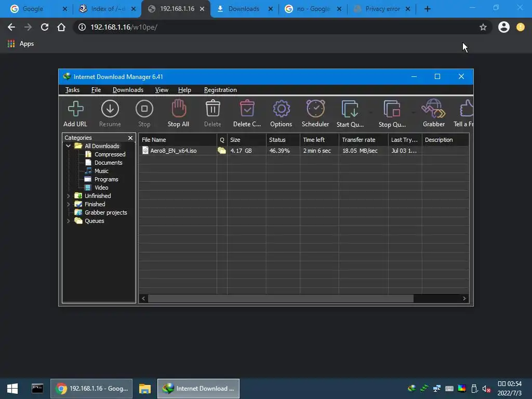Open the Grabber tool
The image size is (532, 399).
(433, 109)
